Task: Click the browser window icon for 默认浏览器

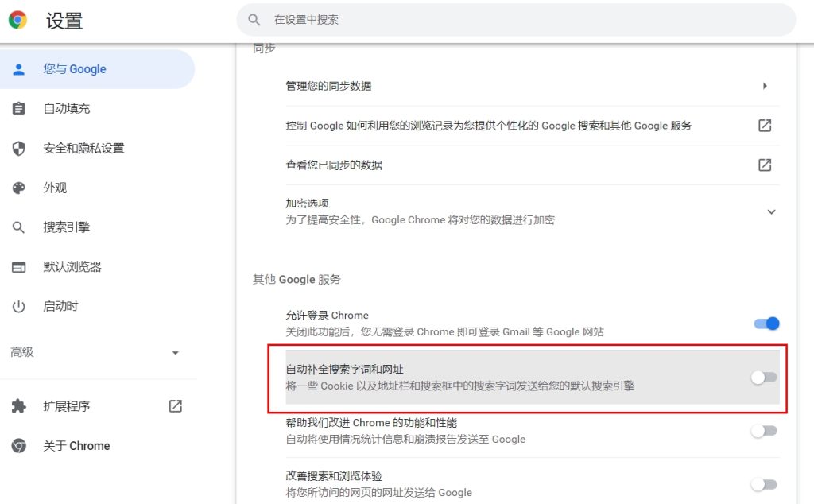Action: tap(19, 267)
